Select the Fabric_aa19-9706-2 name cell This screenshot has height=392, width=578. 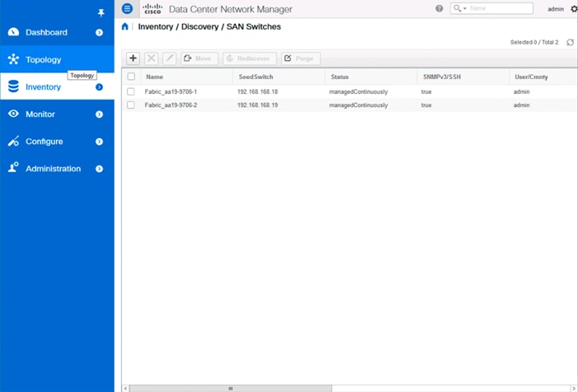tap(171, 105)
